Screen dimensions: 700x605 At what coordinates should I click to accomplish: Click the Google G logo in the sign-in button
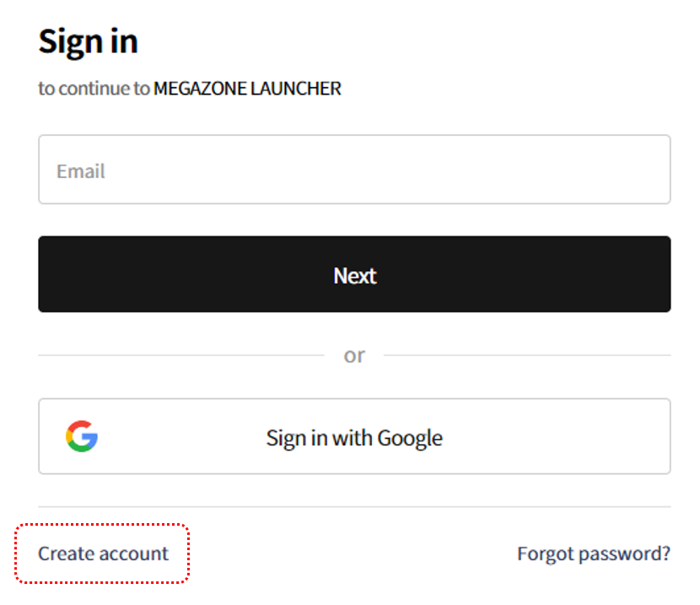82,436
